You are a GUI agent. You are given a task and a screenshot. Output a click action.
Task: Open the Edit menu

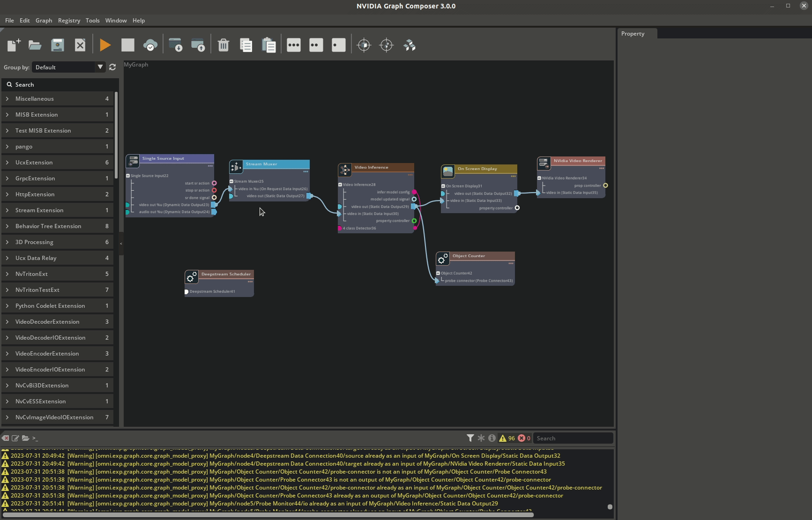24,21
